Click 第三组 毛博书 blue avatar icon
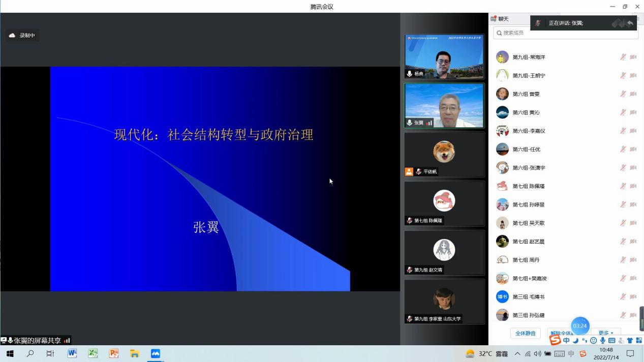The width and height of the screenshot is (644, 362). (x=502, y=297)
